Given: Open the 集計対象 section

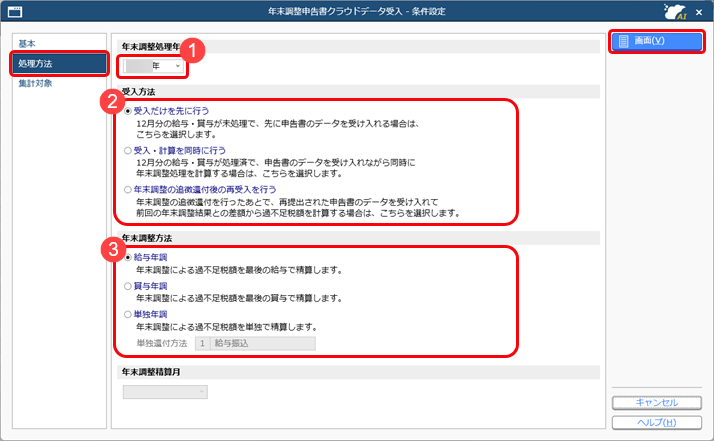Looking at the screenshot, I should [x=35, y=83].
